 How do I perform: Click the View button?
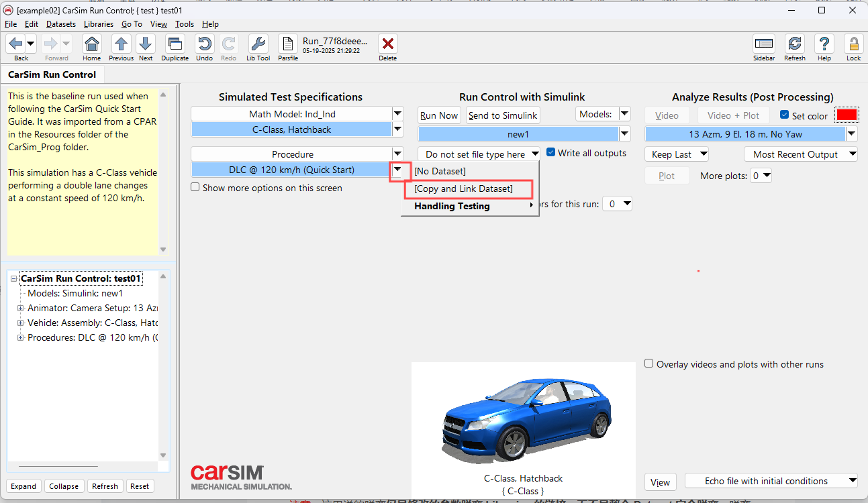click(x=660, y=482)
